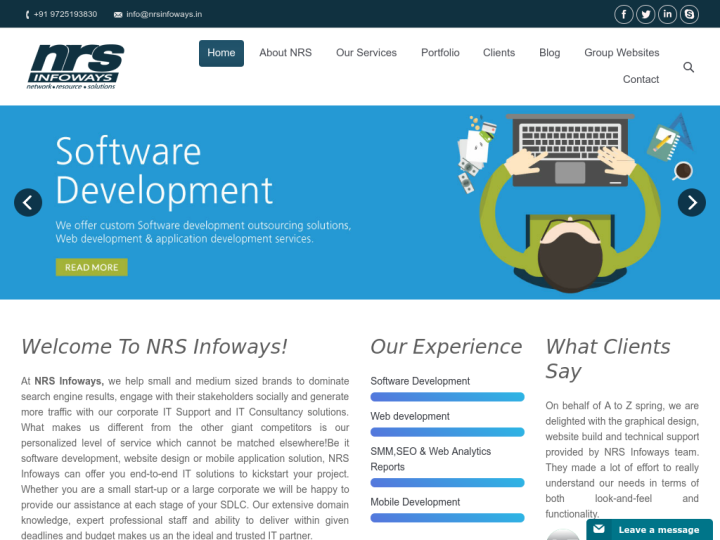The height and width of the screenshot is (540, 720).
Task: Click envelope icon in Leave a message
Action: [x=599, y=529]
